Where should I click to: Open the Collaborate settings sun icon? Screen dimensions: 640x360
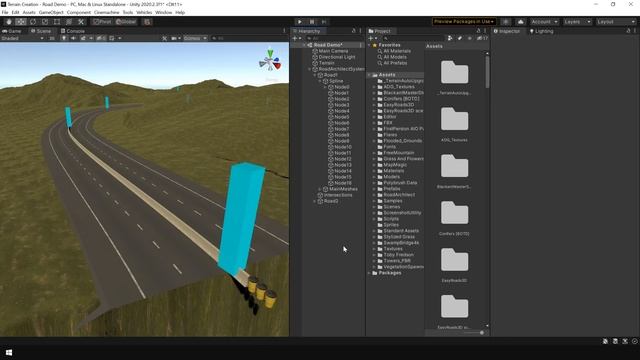[506, 22]
